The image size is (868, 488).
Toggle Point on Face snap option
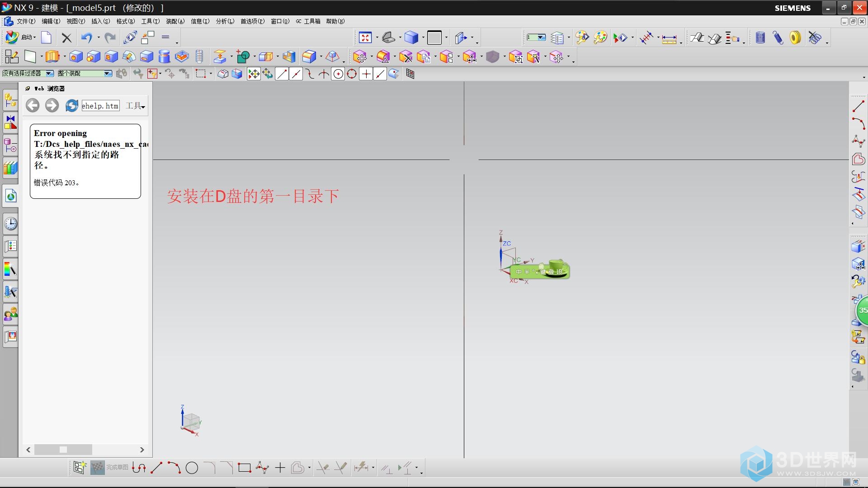coord(394,74)
